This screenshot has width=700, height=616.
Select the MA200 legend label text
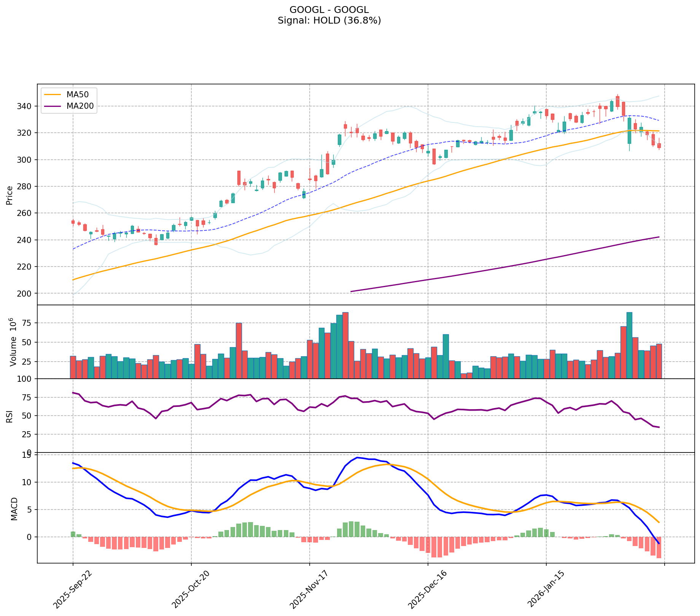80,106
